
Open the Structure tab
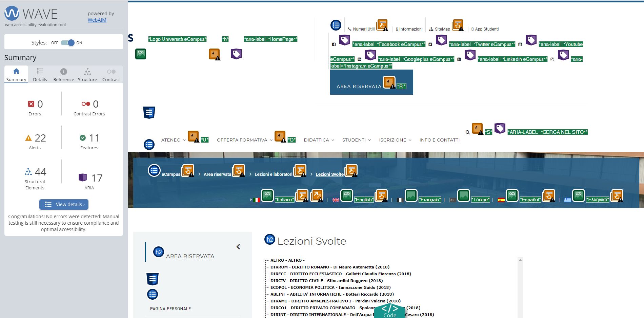coord(87,74)
